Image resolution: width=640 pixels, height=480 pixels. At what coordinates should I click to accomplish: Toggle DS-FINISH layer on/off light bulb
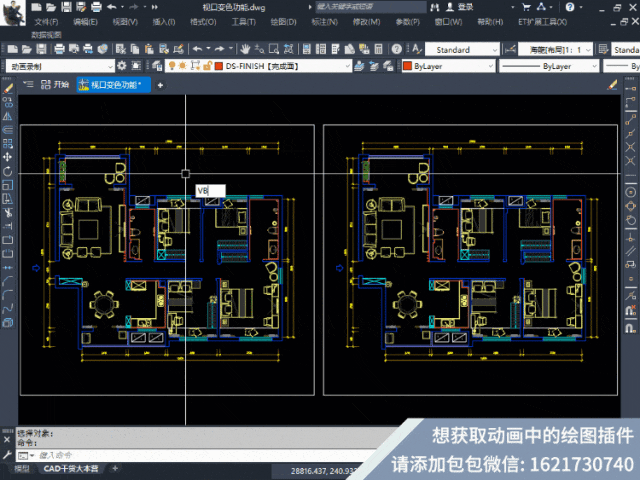(172, 66)
